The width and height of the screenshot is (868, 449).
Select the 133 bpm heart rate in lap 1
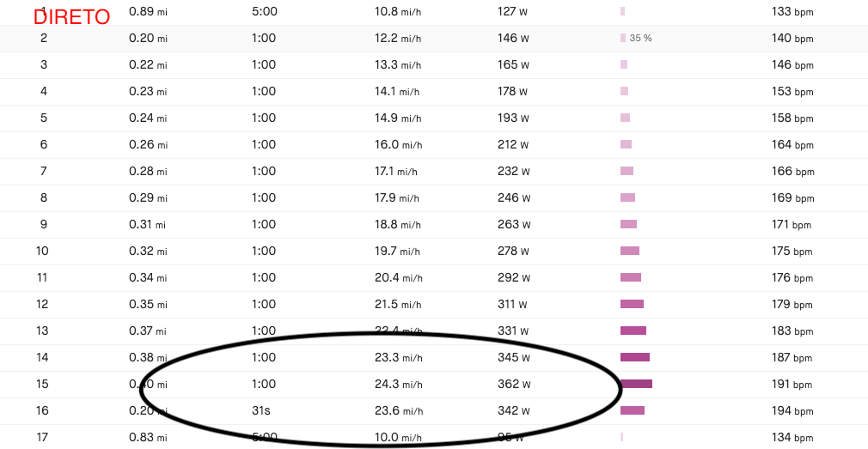coord(792,12)
